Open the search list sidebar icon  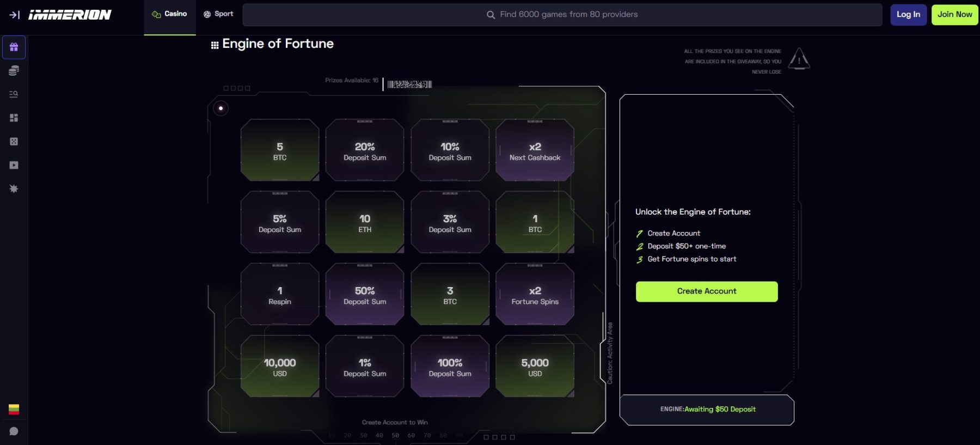pyautogui.click(x=14, y=94)
